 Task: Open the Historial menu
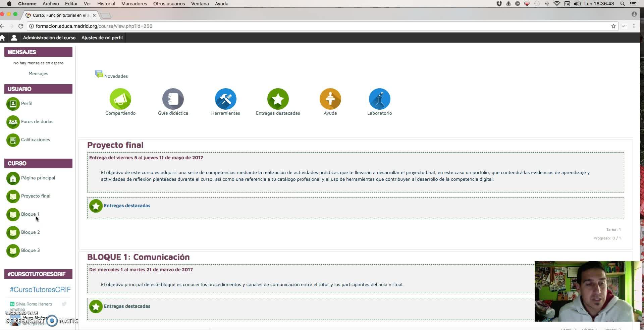point(106,4)
